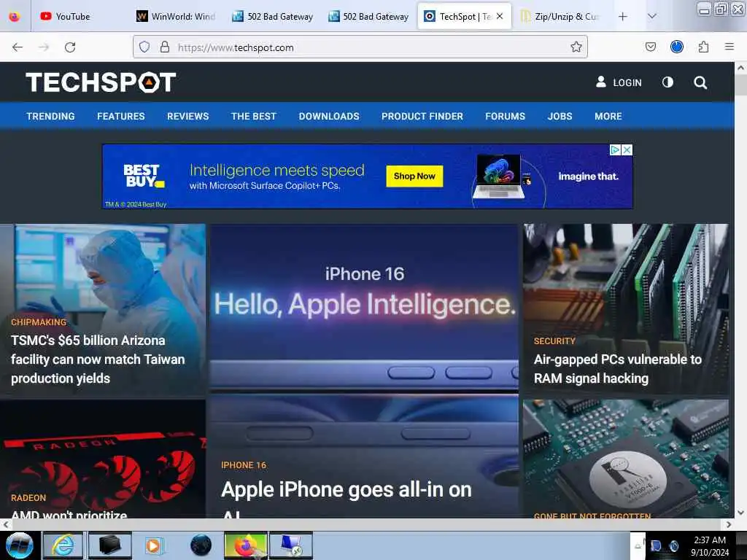Click the vertical scrollbar up arrow
The height and width of the screenshot is (560, 747).
click(741, 68)
